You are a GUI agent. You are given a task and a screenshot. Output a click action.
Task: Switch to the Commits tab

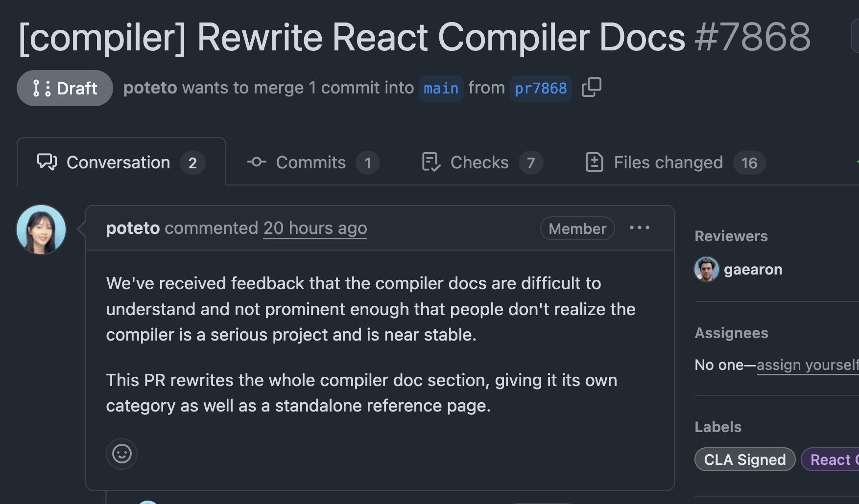[x=310, y=162]
